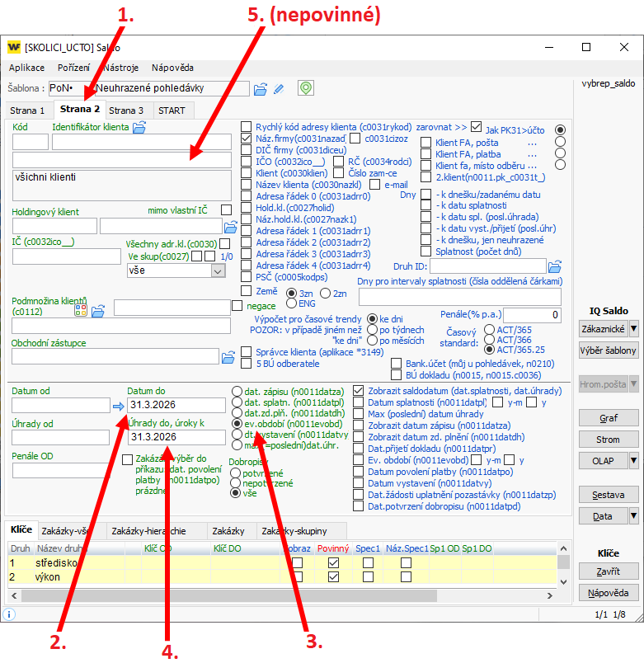Click the green map pin icon
The image size is (644, 663).
pyautogui.click(x=306, y=87)
